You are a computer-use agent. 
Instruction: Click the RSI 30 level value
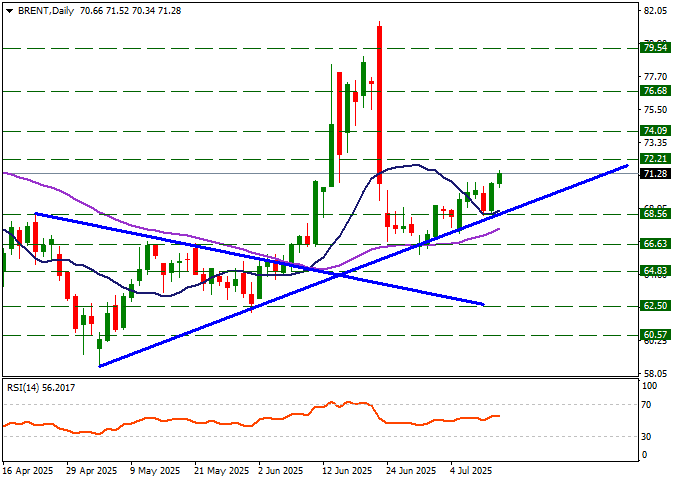click(646, 437)
